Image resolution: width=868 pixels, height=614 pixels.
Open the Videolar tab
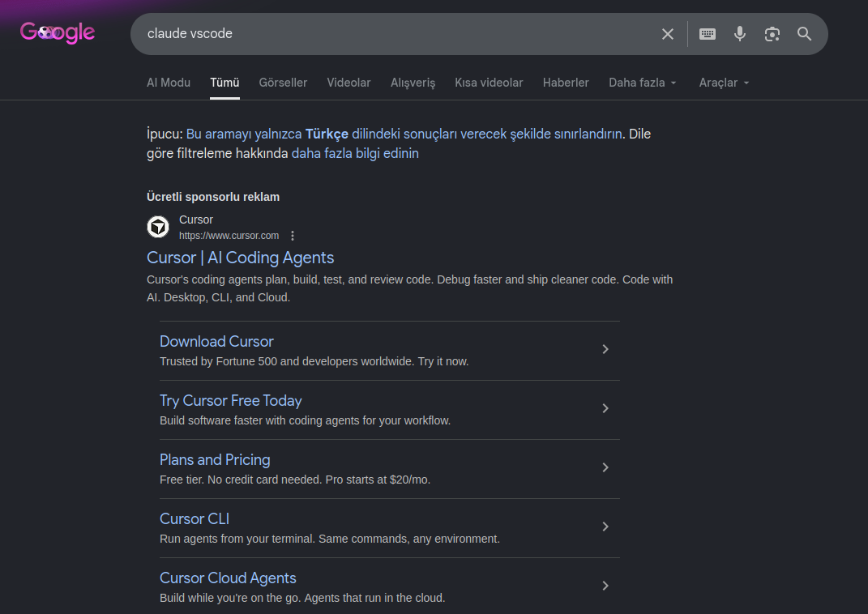click(x=348, y=83)
